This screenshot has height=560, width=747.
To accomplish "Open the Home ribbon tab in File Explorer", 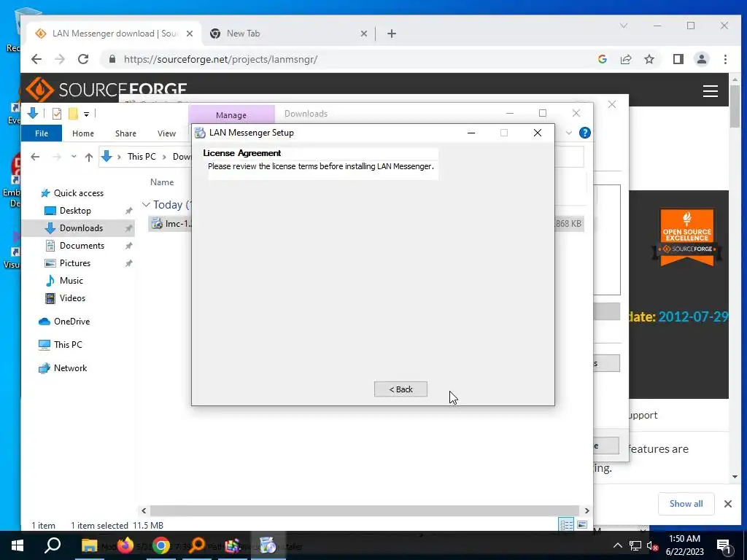I will tap(83, 133).
